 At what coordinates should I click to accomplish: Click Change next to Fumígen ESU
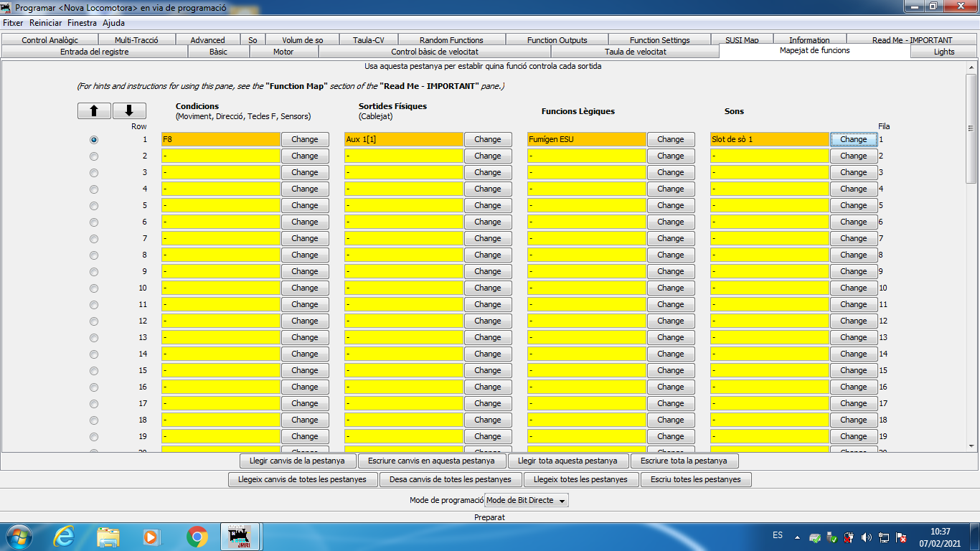pos(671,139)
